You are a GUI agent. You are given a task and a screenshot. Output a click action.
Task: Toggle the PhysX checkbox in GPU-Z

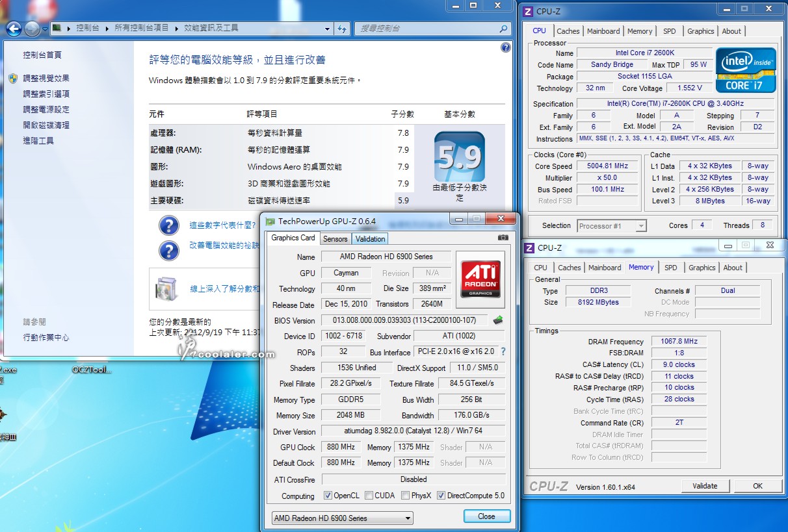pos(405,496)
